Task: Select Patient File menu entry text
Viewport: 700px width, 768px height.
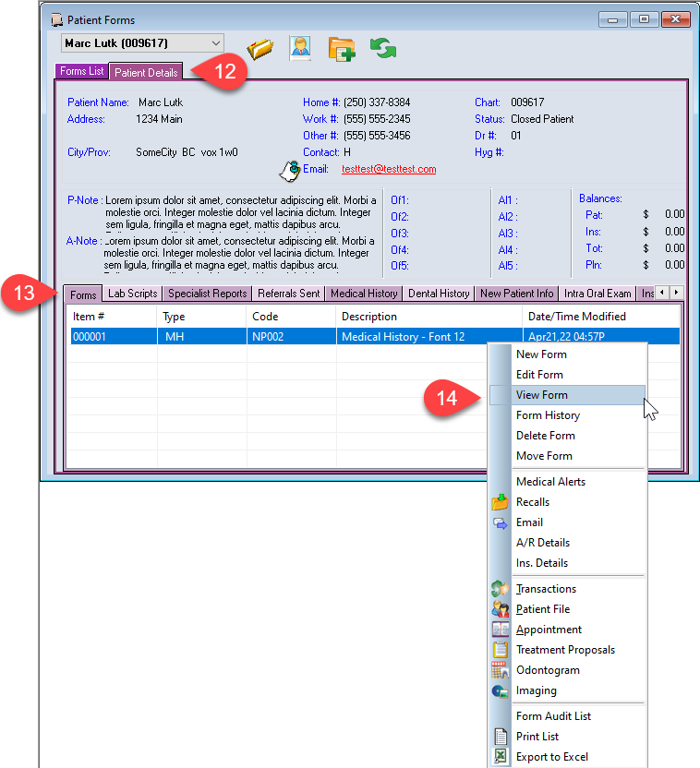Action: [x=543, y=609]
